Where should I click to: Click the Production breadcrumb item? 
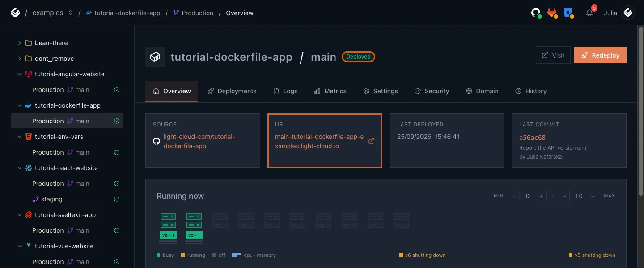pyautogui.click(x=193, y=13)
